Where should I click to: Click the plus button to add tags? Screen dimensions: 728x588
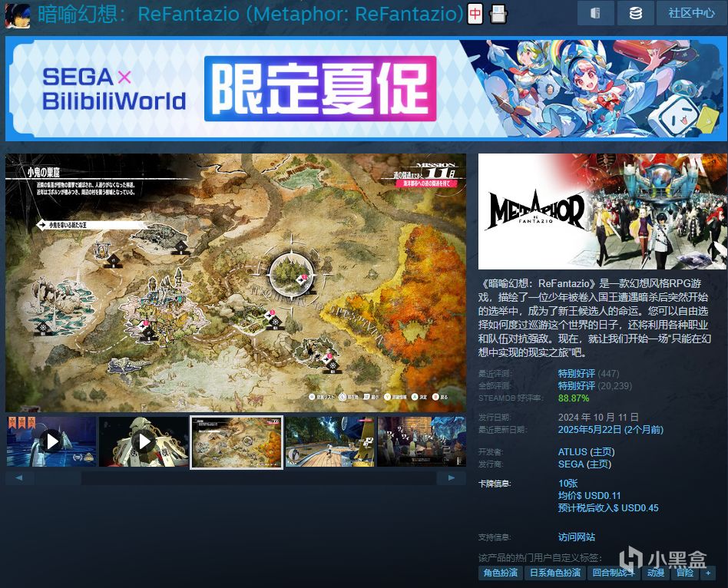coord(708,573)
